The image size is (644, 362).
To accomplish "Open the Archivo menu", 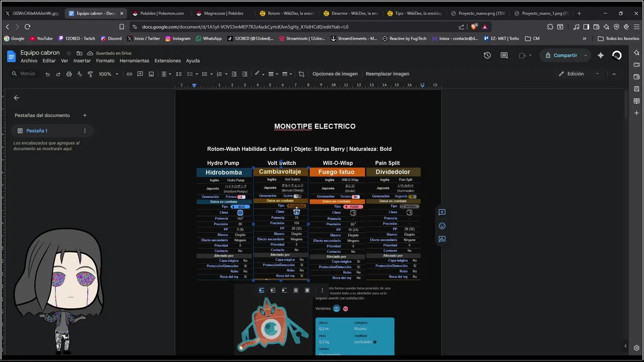I will coord(29,61).
